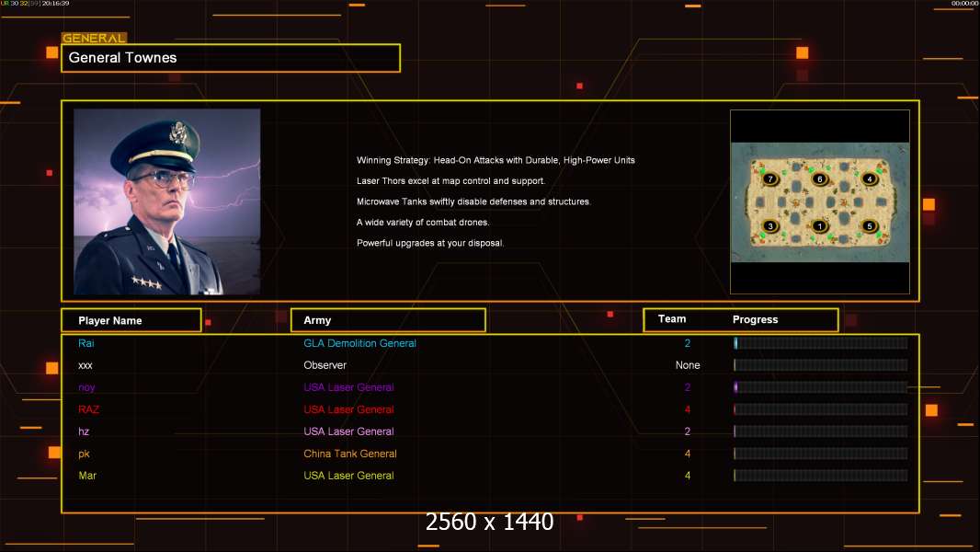Select player name noy
The image size is (980, 552).
[x=86, y=387]
